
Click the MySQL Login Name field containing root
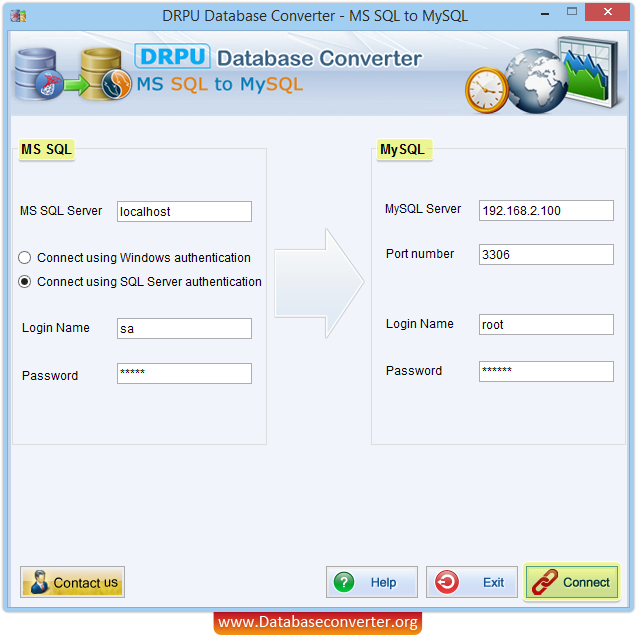[546, 324]
